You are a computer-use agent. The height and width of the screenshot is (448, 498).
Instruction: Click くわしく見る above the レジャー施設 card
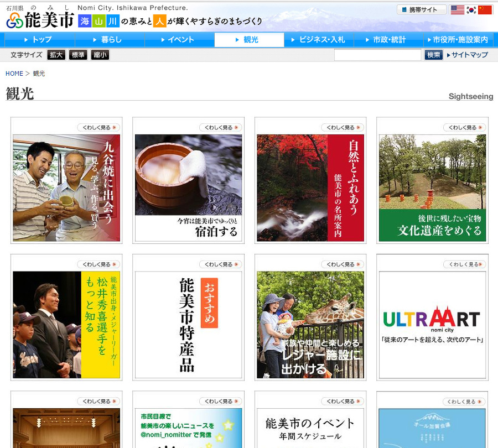point(343,264)
